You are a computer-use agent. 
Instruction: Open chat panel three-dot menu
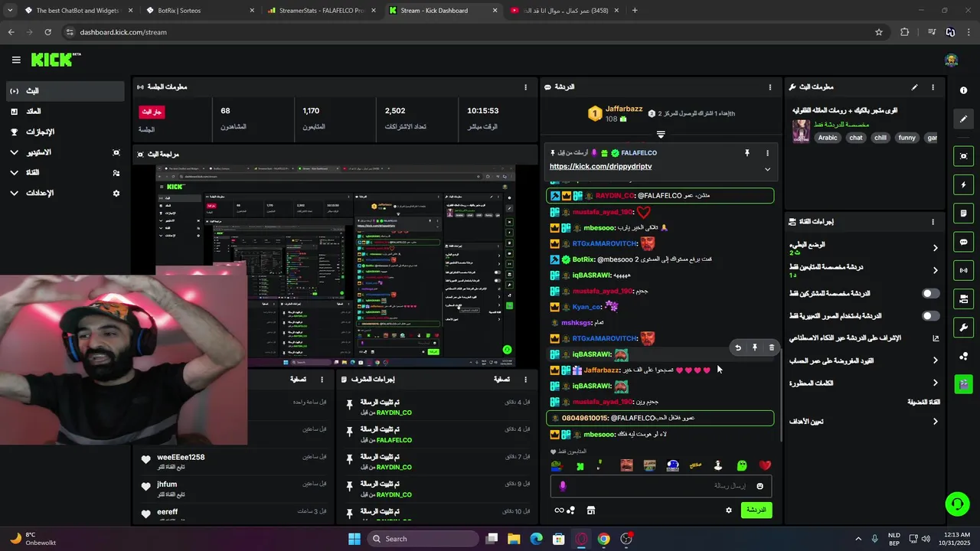[x=770, y=87]
